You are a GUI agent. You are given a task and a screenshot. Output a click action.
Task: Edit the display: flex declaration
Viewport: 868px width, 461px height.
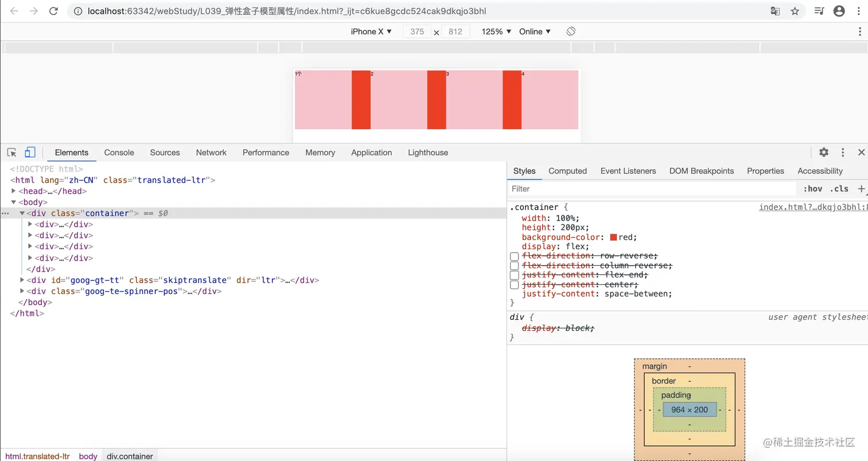pyautogui.click(x=556, y=247)
